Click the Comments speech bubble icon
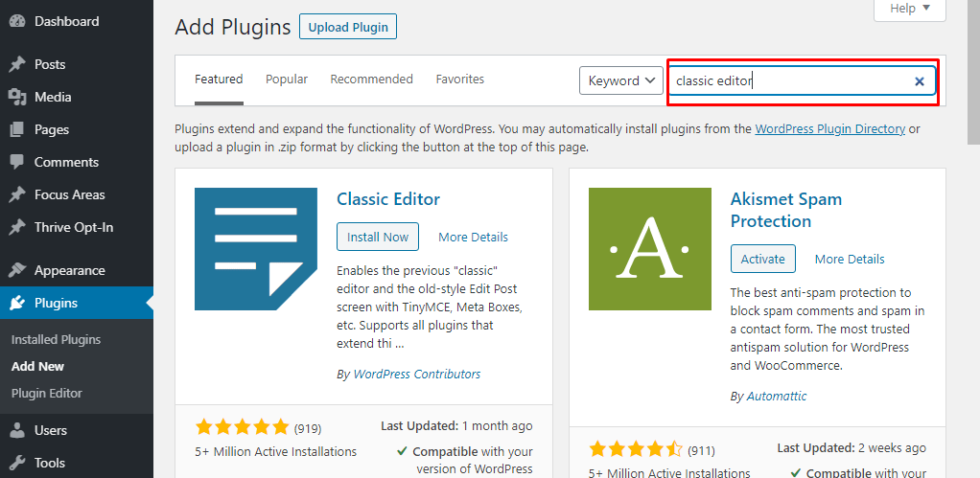The width and height of the screenshot is (980, 478). coord(17,162)
